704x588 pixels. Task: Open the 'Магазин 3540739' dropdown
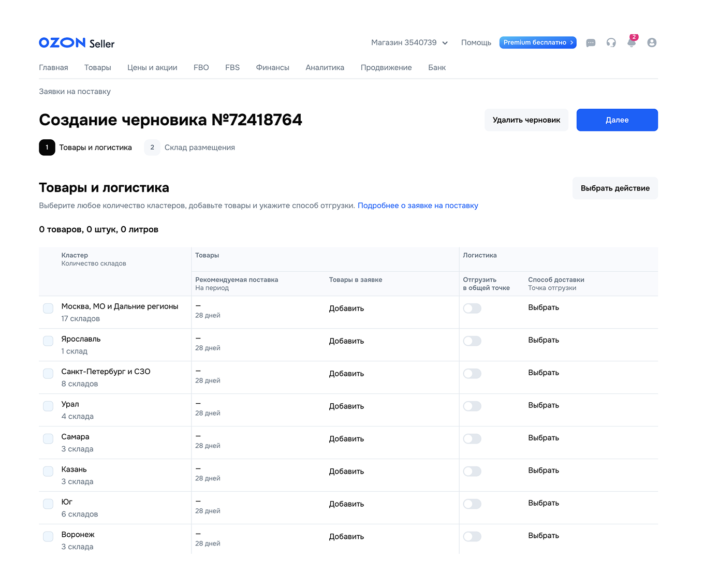pyautogui.click(x=409, y=42)
